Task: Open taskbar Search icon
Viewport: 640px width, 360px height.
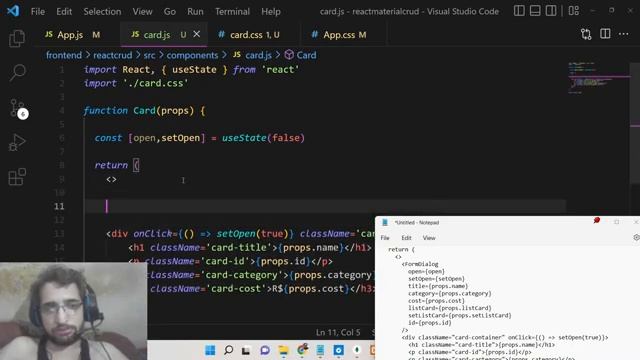Action: pos(229,350)
